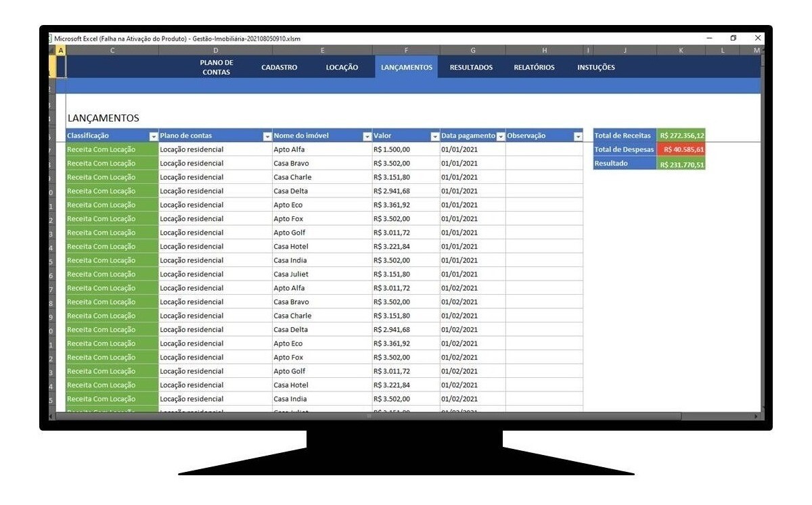Click the horizontal scrollbar left arrow

[51, 416]
